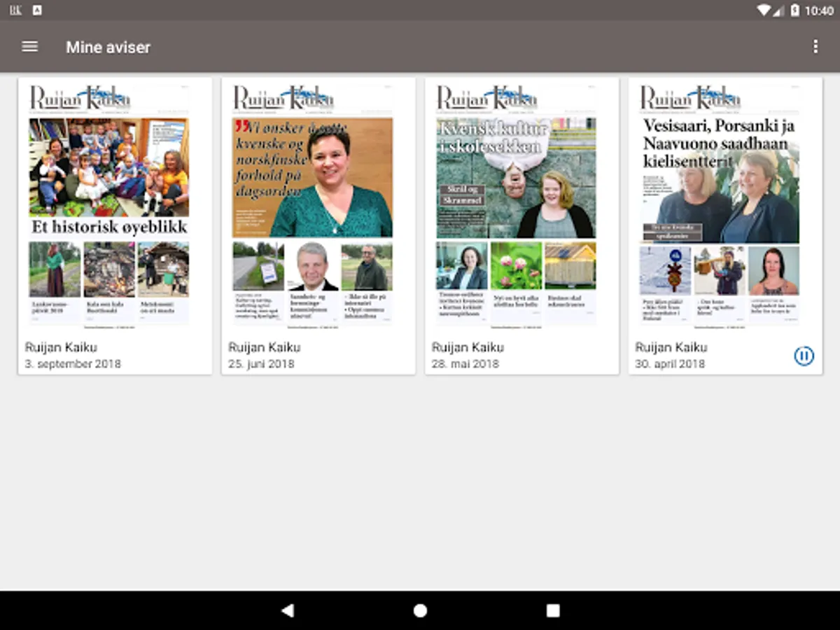This screenshot has width=840, height=630.
Task: Click the 'Mine aviser' title
Action: (108, 47)
